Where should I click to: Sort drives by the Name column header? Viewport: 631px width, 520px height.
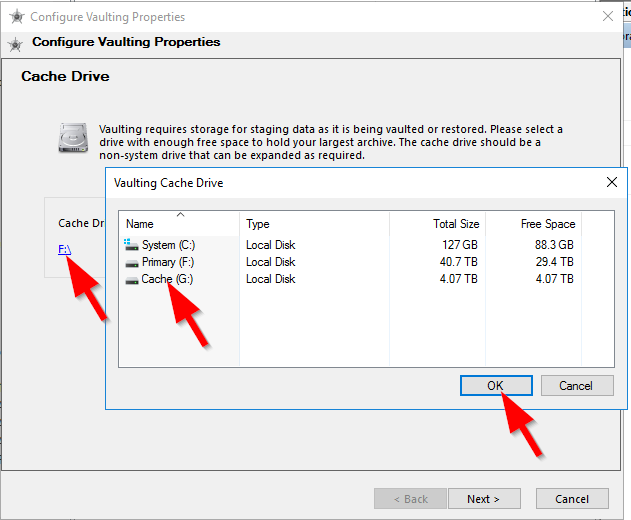click(179, 224)
